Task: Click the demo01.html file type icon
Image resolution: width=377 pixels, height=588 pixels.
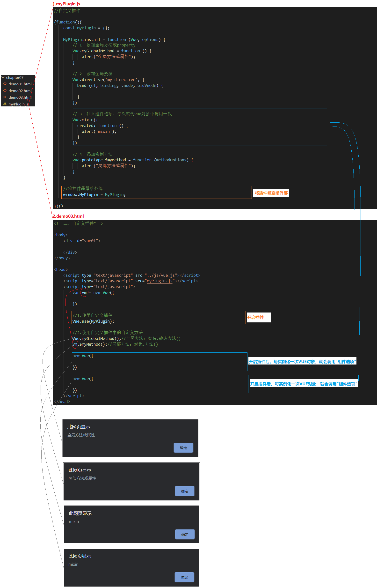Action: 5,84
